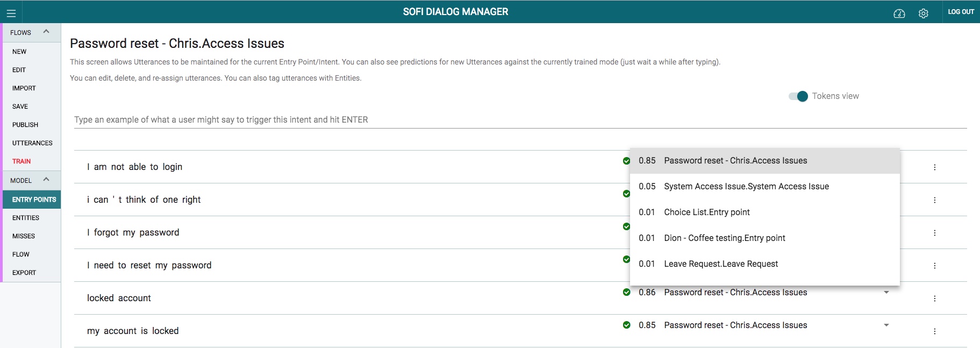The image size is (980, 348).
Task: Click the utterance 'i can ' t think of one right'
Action: [x=144, y=200]
